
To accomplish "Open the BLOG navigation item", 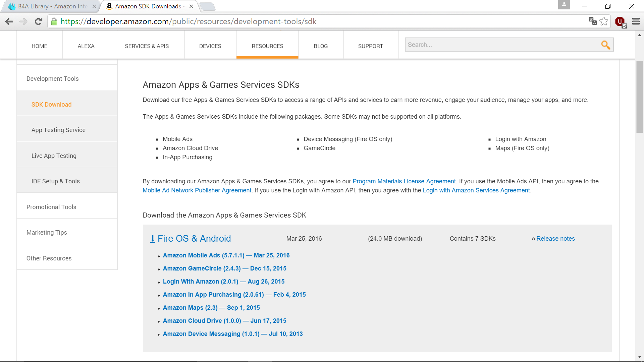I will [321, 46].
